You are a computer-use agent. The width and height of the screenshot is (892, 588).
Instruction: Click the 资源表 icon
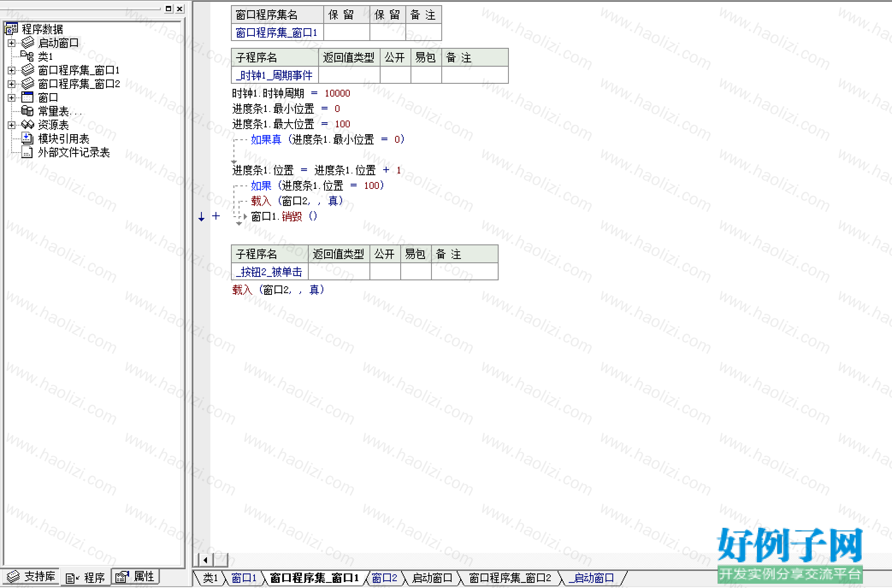coord(28,125)
